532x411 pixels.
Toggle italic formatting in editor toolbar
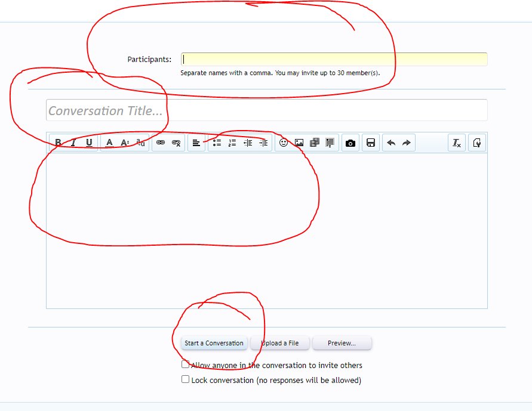click(x=73, y=143)
